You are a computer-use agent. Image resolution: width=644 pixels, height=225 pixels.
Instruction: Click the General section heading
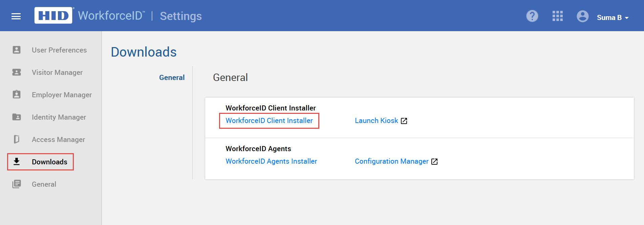click(230, 78)
